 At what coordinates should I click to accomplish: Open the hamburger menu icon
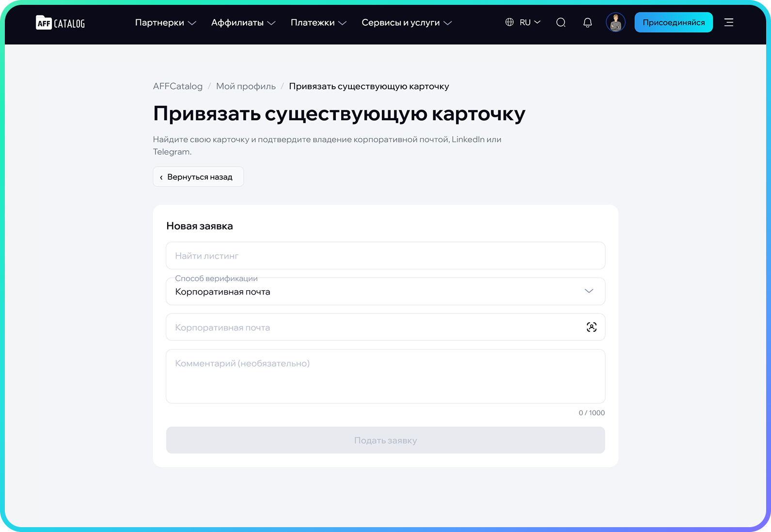pos(728,22)
